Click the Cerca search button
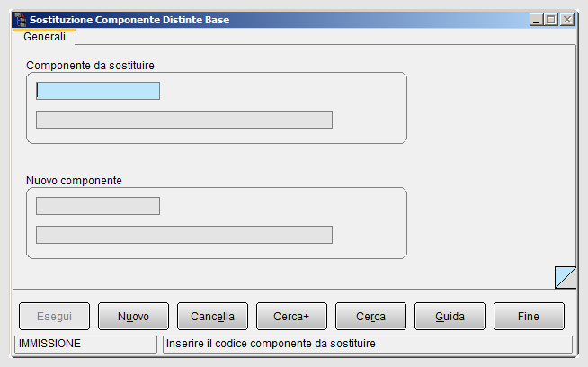The height and width of the screenshot is (367, 588). pos(371,317)
